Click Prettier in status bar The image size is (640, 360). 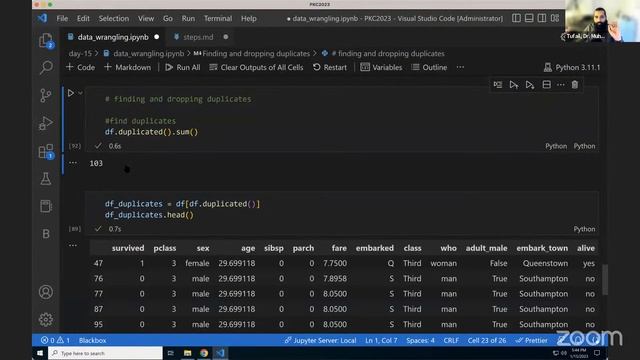531,340
